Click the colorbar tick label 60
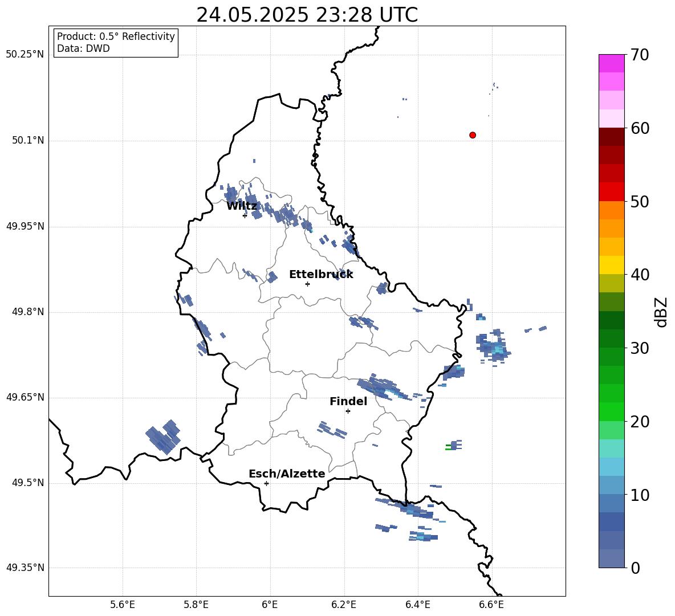Image resolution: width=675 pixels, height=616 pixels. pos(639,128)
